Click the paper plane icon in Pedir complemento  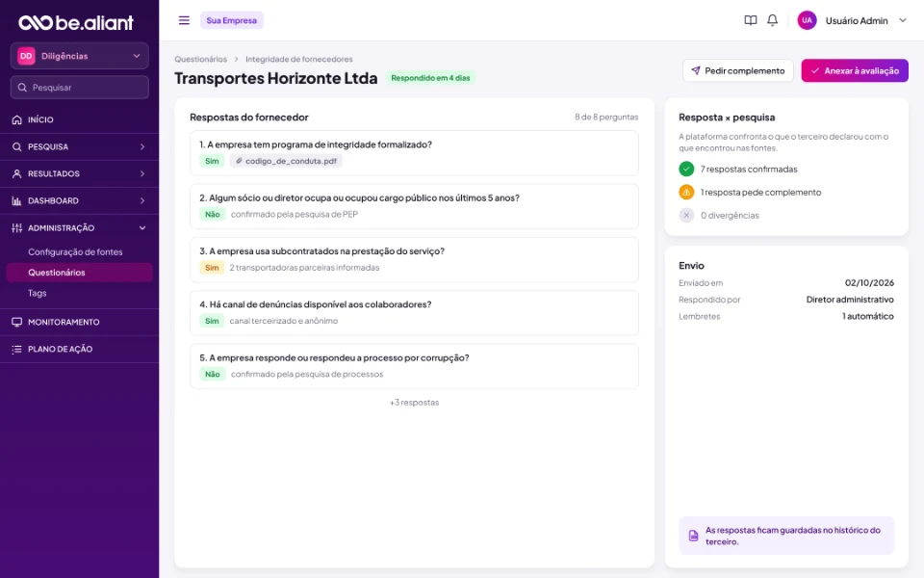[695, 70]
